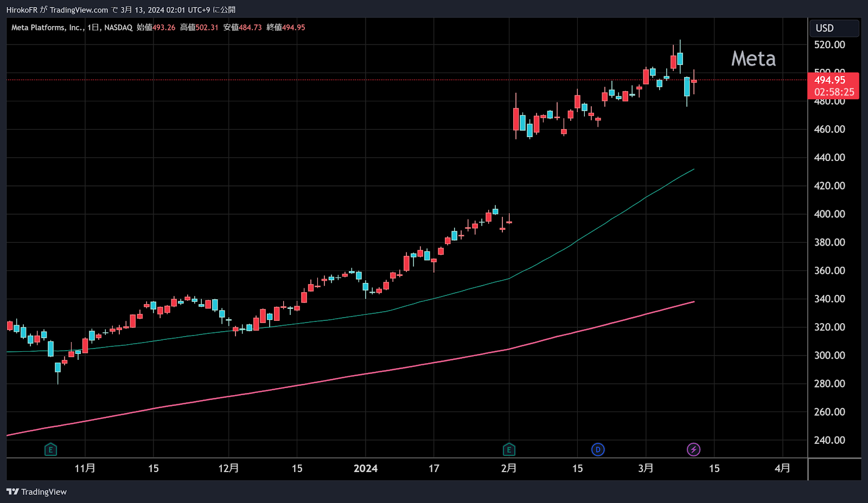Click the 440.00 price axis label
The image size is (868, 503).
[x=829, y=157]
